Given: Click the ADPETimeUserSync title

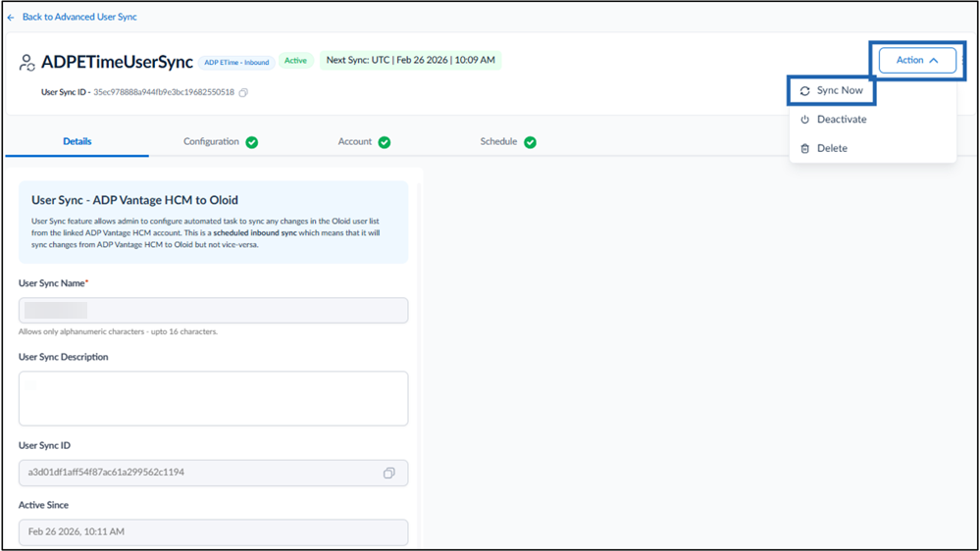Looking at the screenshot, I should pyautogui.click(x=117, y=62).
